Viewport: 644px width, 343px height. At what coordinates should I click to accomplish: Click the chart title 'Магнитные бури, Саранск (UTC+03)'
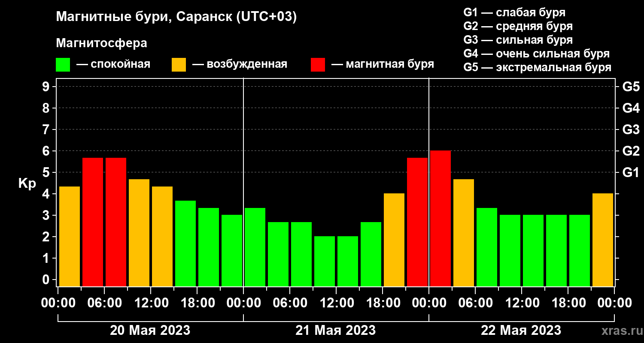[x=176, y=18]
